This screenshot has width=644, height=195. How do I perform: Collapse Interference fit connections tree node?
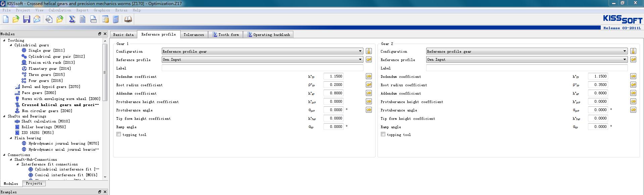(x=17, y=164)
